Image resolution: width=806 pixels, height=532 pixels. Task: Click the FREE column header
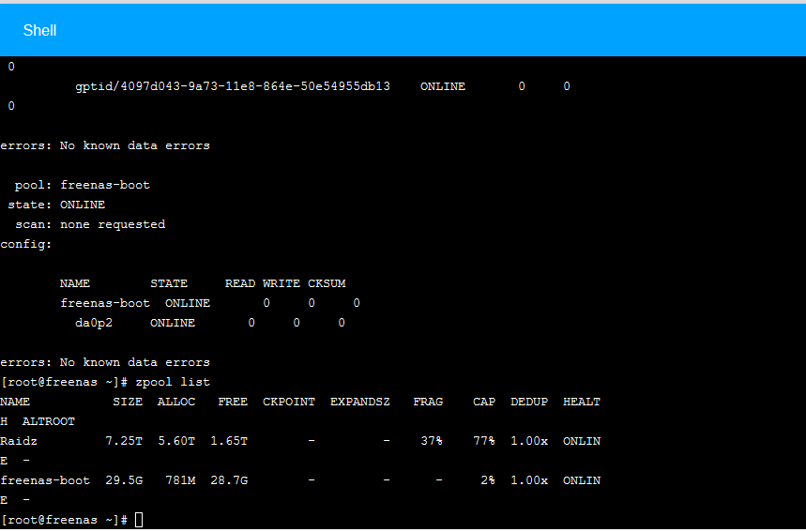tap(233, 402)
